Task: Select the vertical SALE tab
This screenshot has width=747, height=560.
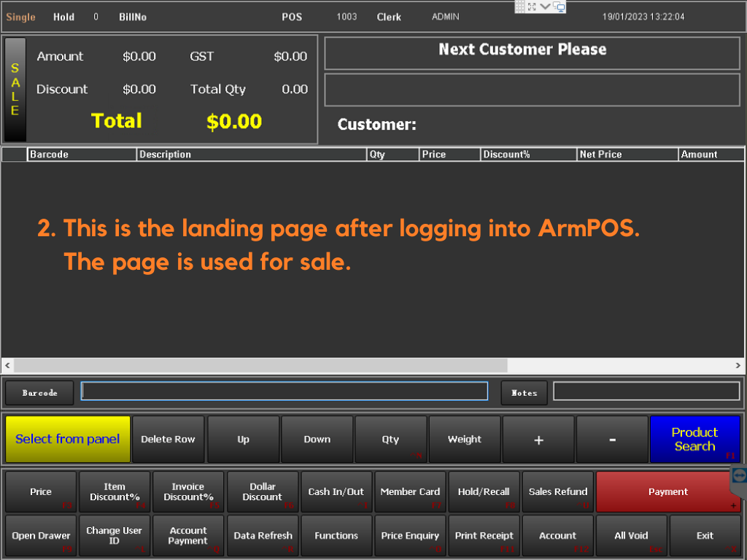Action: pos(16,87)
